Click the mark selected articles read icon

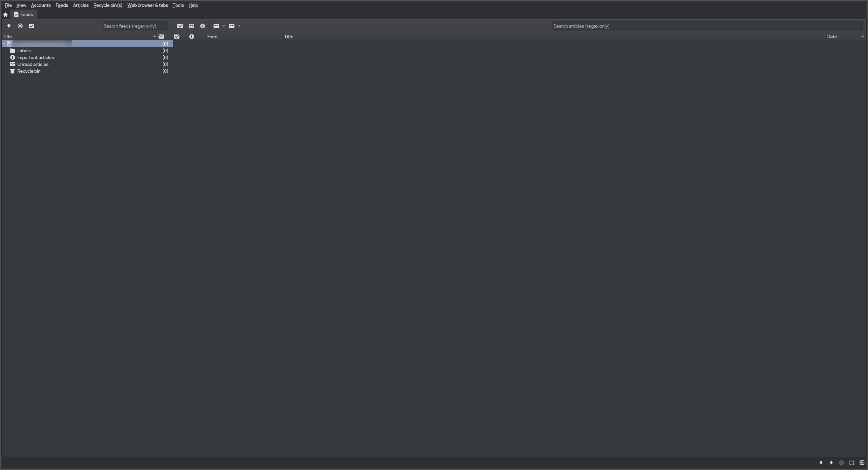(180, 26)
